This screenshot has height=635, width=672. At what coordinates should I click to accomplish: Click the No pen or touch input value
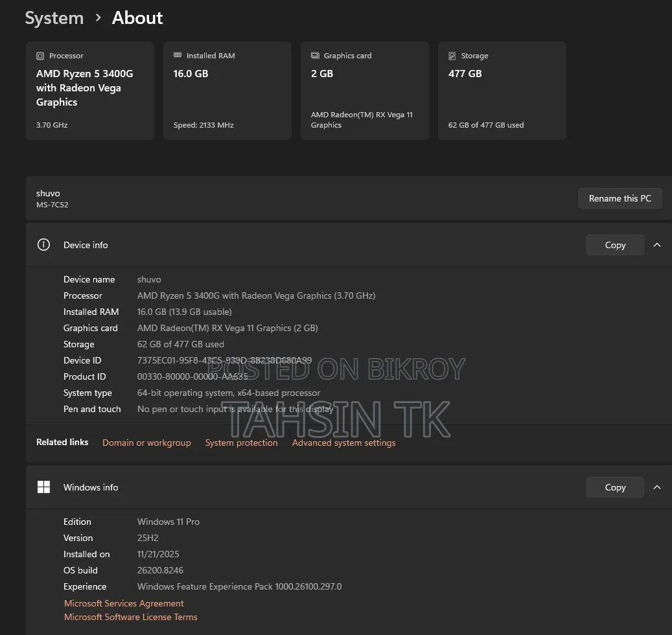(x=235, y=410)
